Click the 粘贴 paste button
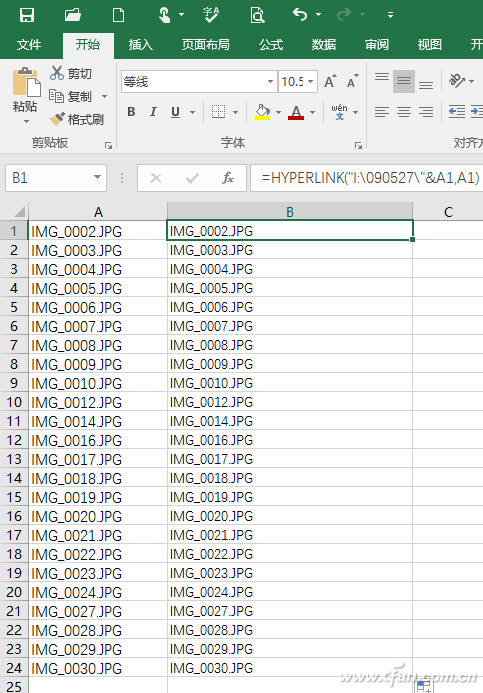The image size is (483, 693). coord(25,95)
